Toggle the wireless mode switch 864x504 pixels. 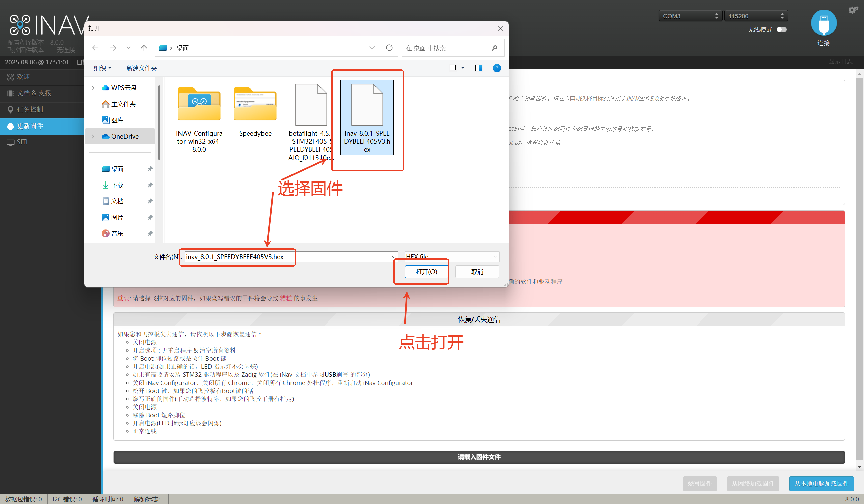coord(781,29)
